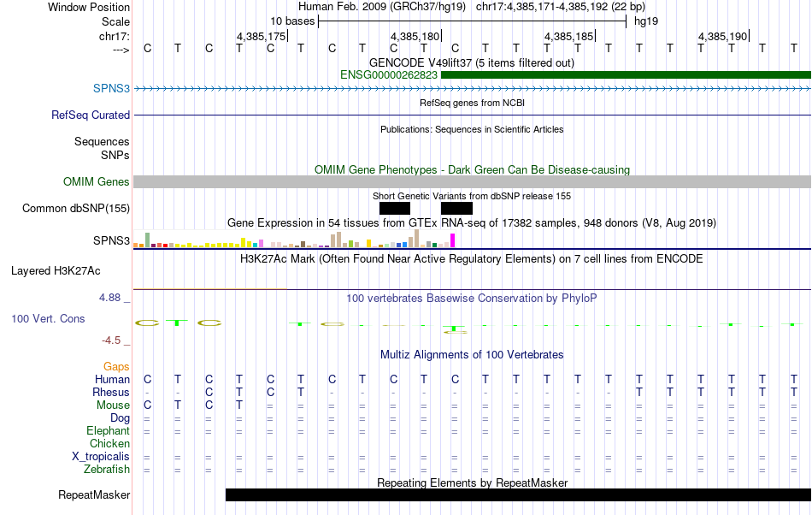Click the genome title Human Feb. 2009 (GRCh37/hg19)
The height and width of the screenshot is (515, 812).
coord(382,7)
